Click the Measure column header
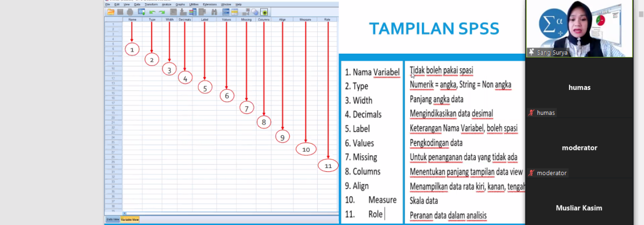The width and height of the screenshot is (644, 225). [x=306, y=20]
